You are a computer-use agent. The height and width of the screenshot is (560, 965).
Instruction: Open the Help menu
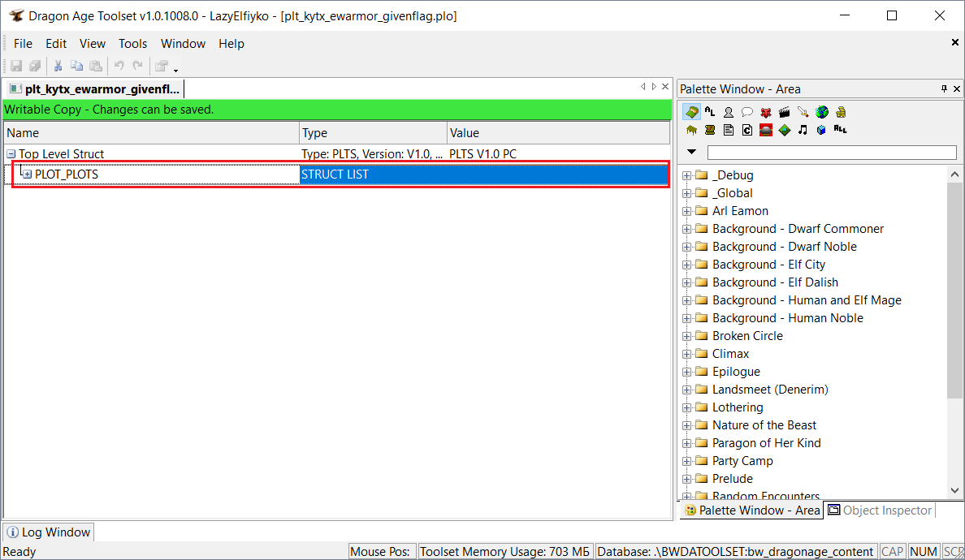[232, 44]
